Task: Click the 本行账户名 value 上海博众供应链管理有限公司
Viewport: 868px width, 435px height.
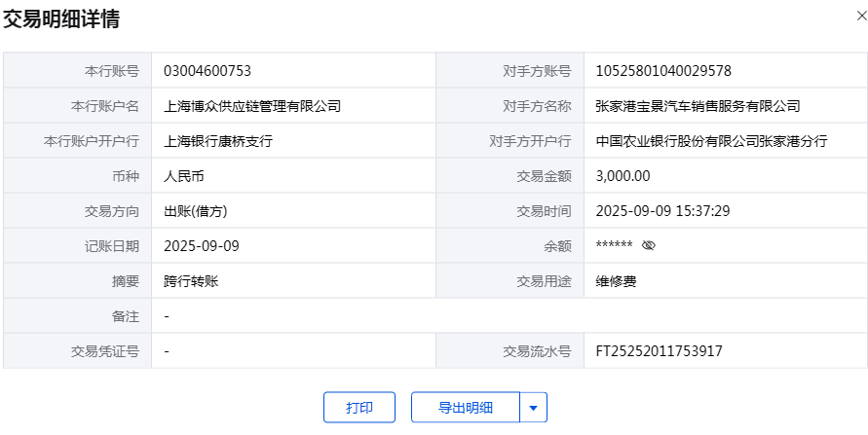Action: (x=252, y=106)
